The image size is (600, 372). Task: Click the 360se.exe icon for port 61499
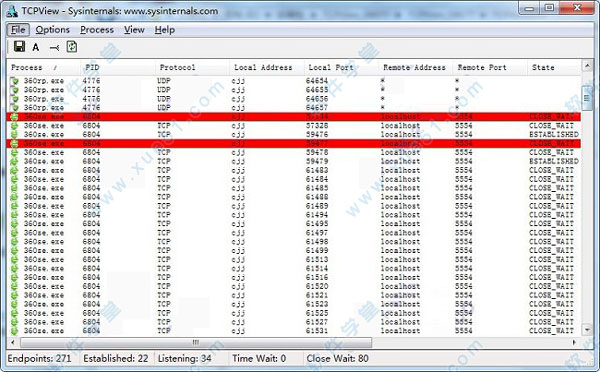tap(15, 251)
